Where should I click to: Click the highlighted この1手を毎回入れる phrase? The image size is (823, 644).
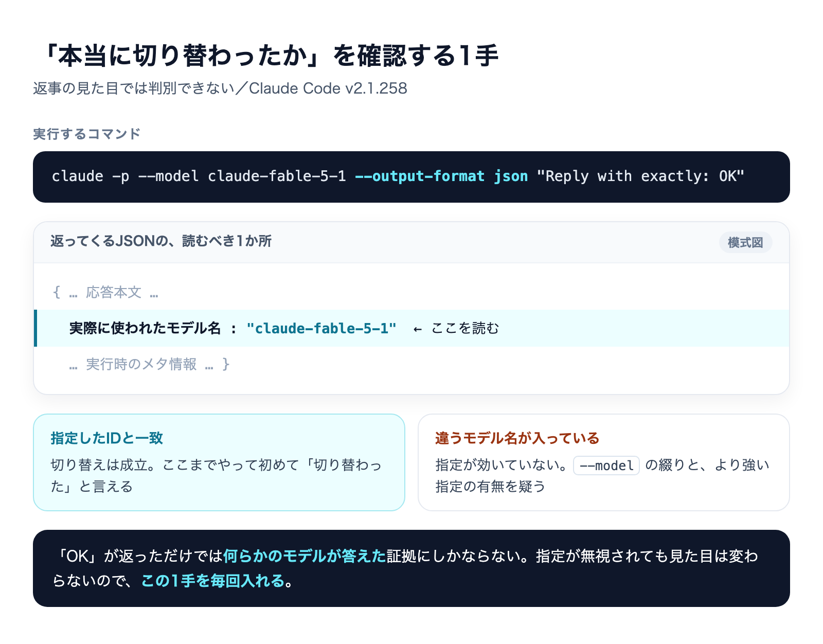(x=213, y=581)
